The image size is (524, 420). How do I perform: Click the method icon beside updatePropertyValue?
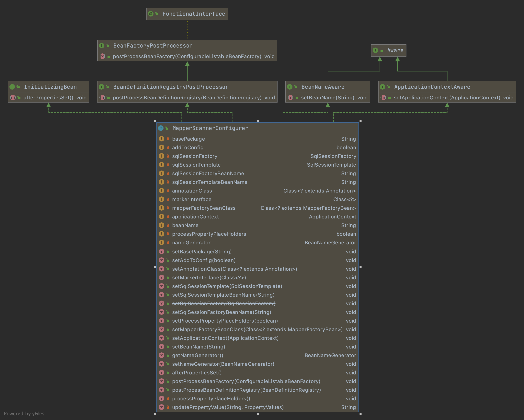[161, 407]
